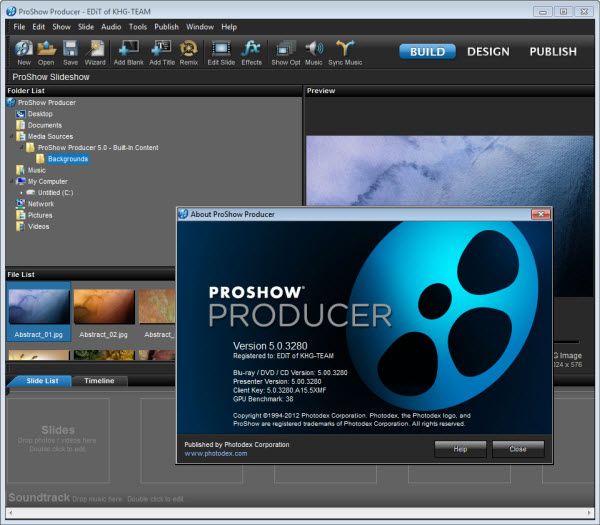Click the Version 5.0.3280 text
600x525 pixels.
pyautogui.click(x=270, y=346)
